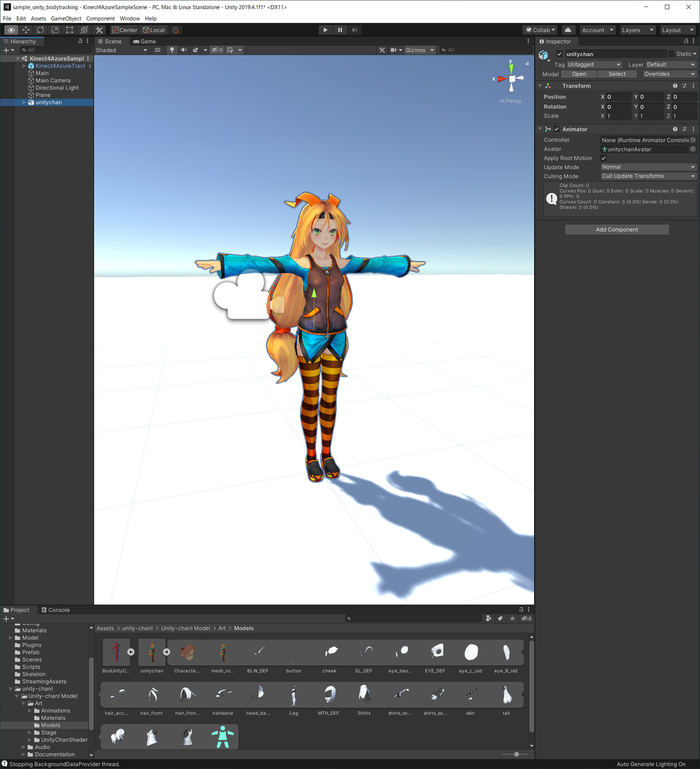Click the scene lighting bulb icon
700x769 pixels.
pos(172,50)
